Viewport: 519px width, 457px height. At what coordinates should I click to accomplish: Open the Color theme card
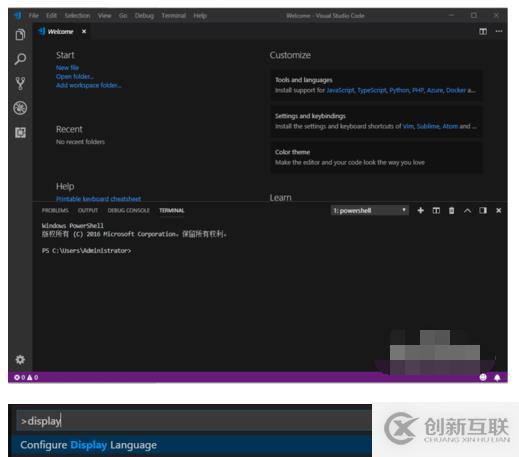(x=376, y=157)
